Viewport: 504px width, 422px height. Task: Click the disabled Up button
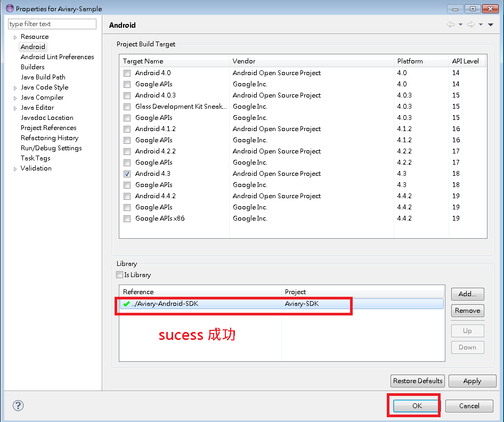[467, 331]
